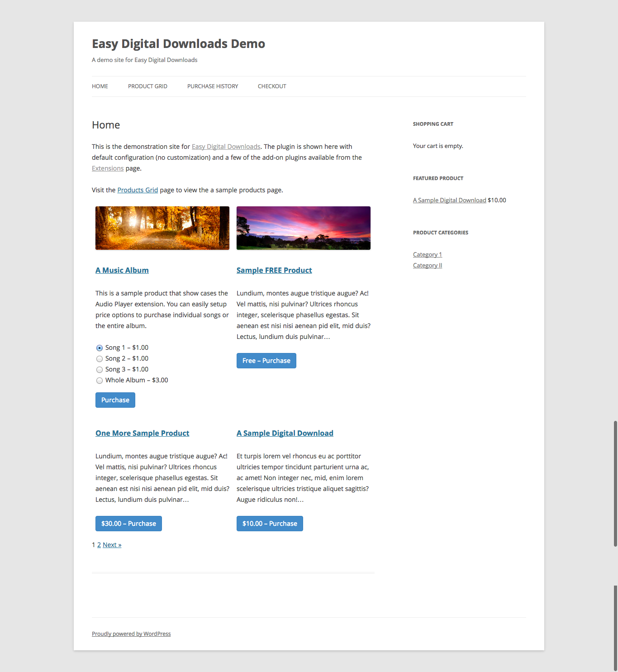Click the $10.00 – Purchase button
618x672 pixels.
270,524
